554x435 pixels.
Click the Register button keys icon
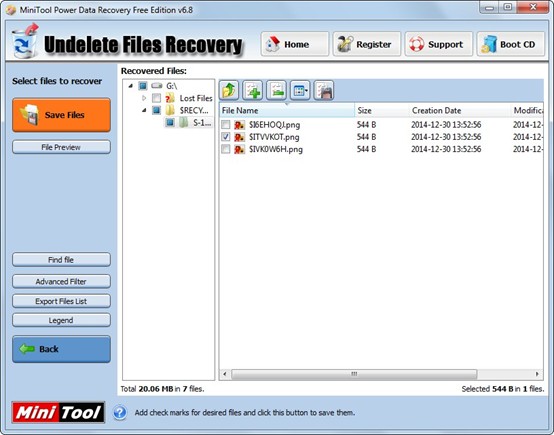pos(345,44)
